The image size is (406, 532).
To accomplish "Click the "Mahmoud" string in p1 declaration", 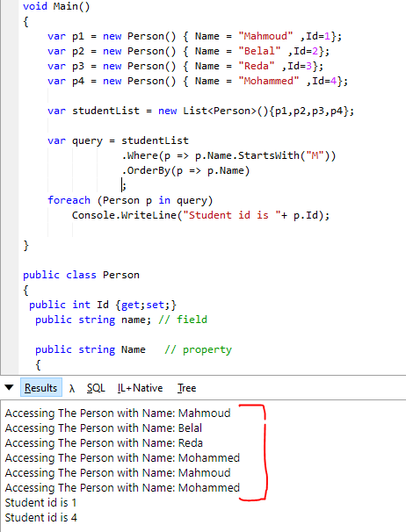I will 265,36.
